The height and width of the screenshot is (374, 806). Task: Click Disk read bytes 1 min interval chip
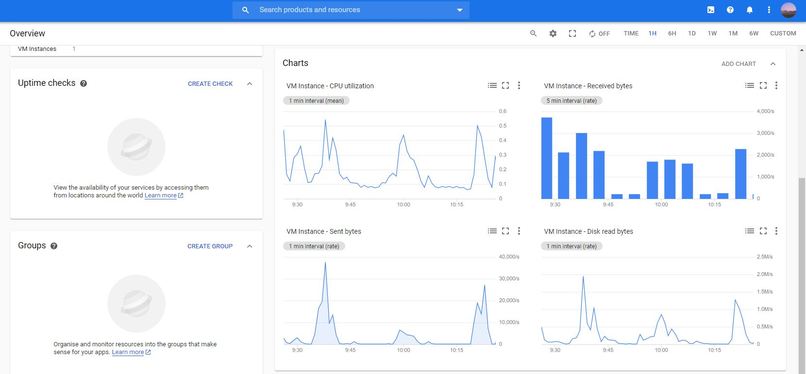point(572,247)
